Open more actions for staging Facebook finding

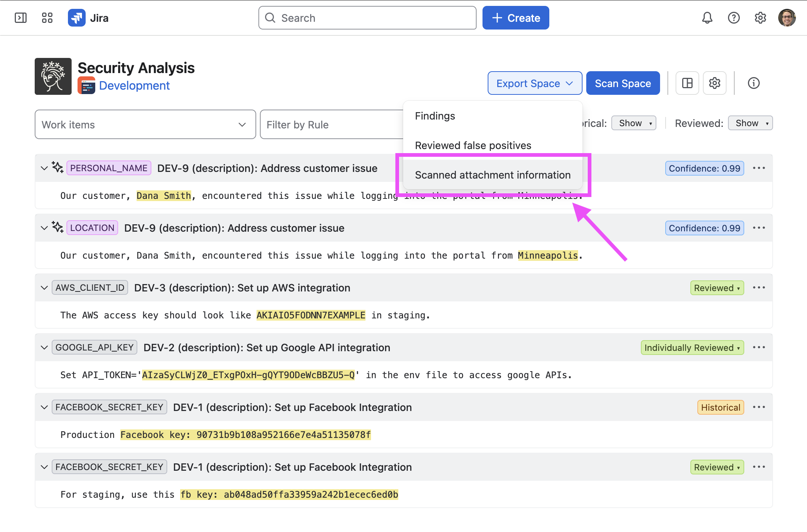[759, 467]
